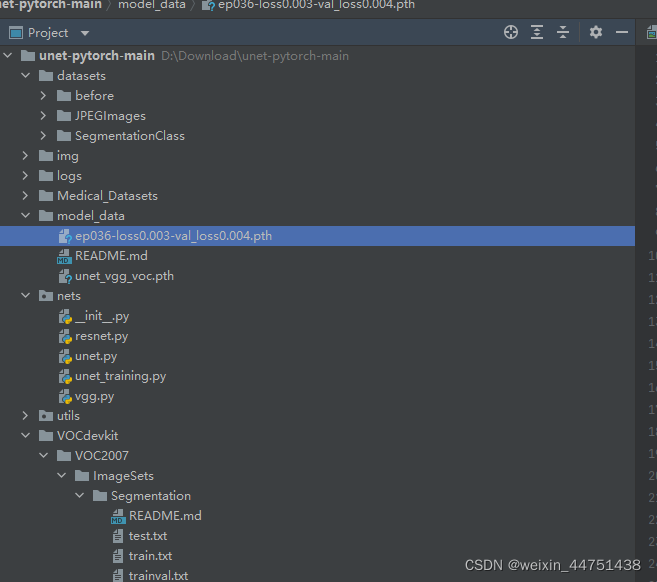The width and height of the screenshot is (657, 582).
Task: Select README.md under model_data
Action: point(111,256)
